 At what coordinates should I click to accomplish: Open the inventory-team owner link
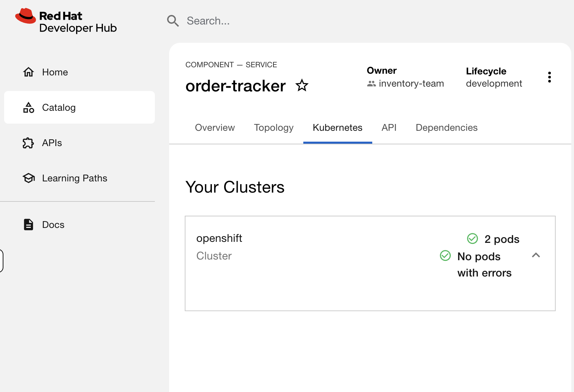point(411,84)
